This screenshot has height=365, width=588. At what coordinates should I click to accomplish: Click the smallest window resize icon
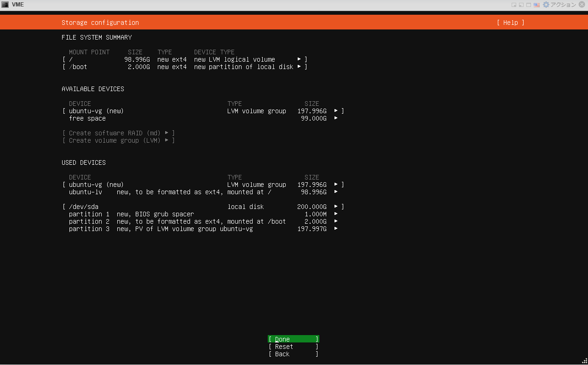coord(514,5)
